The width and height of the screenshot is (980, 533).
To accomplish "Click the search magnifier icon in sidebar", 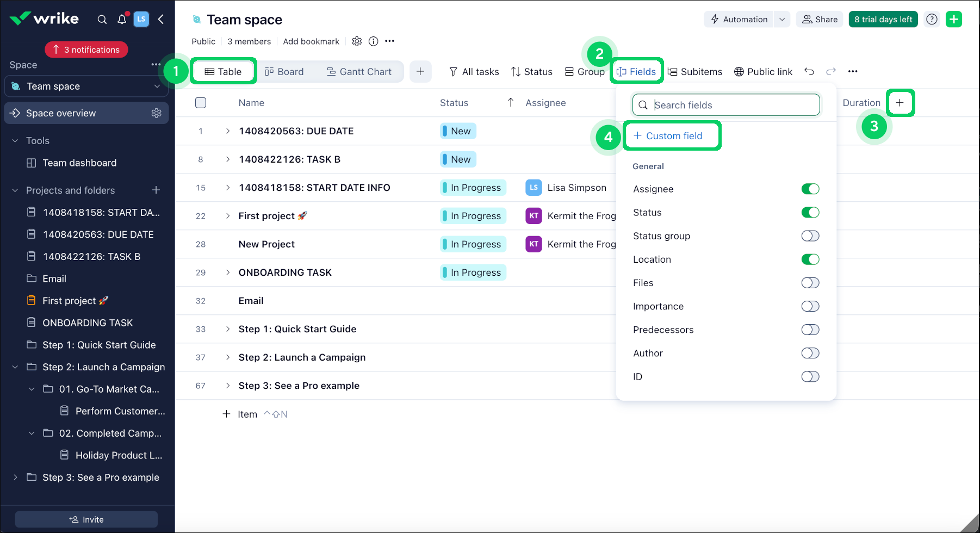I will point(102,20).
